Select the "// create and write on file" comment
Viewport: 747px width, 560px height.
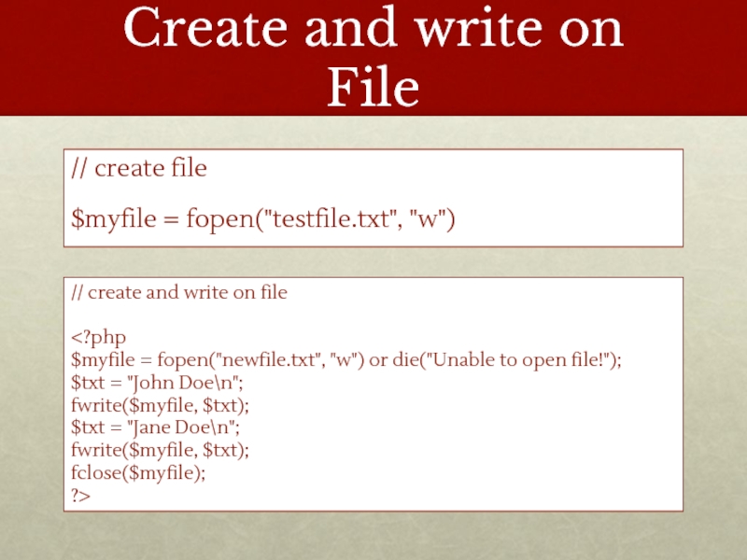(x=179, y=292)
